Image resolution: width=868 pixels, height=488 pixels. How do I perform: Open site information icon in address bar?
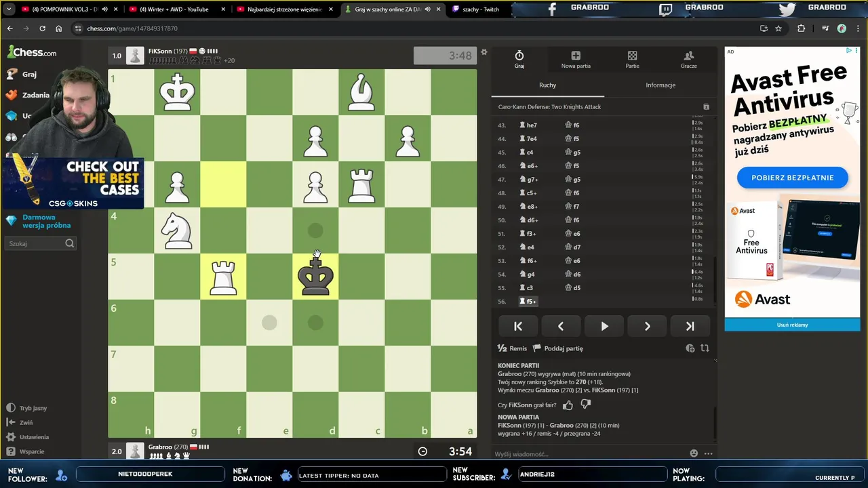(x=78, y=28)
